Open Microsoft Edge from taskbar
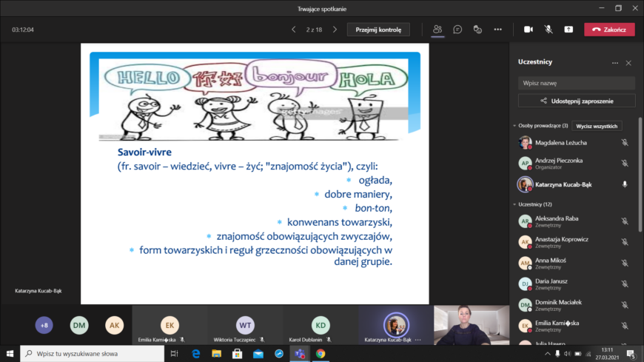Viewport: 644px width, 362px height. coord(196,353)
